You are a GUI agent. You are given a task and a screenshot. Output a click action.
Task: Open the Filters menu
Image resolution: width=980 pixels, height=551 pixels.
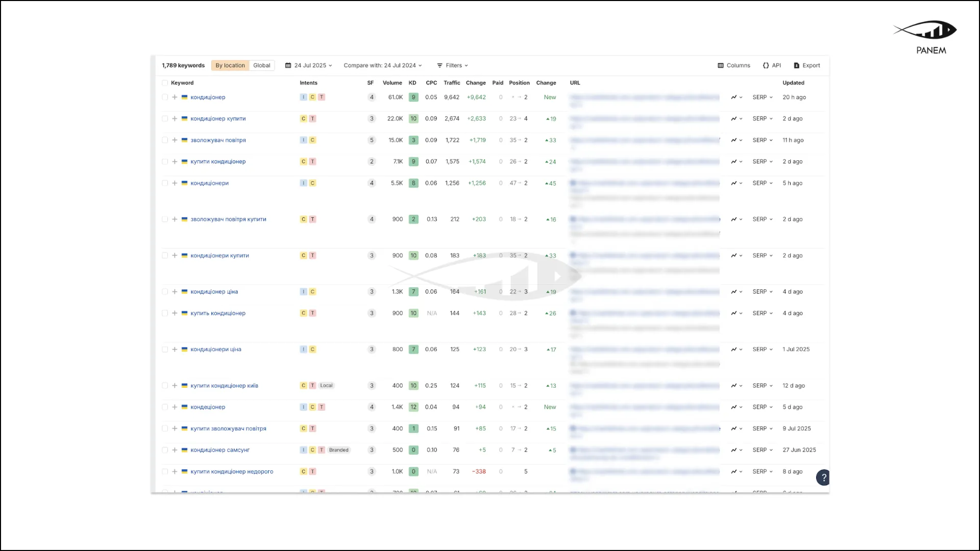453,65
